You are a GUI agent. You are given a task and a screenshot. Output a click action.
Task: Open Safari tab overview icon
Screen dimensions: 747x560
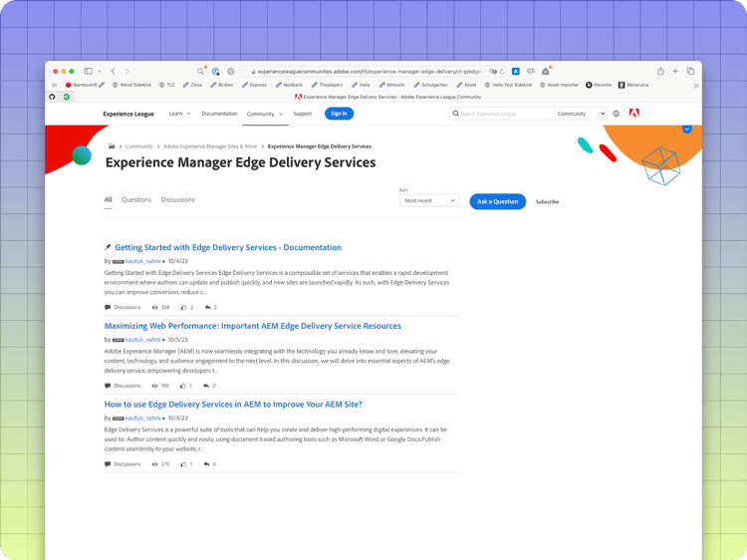pyautogui.click(x=690, y=72)
